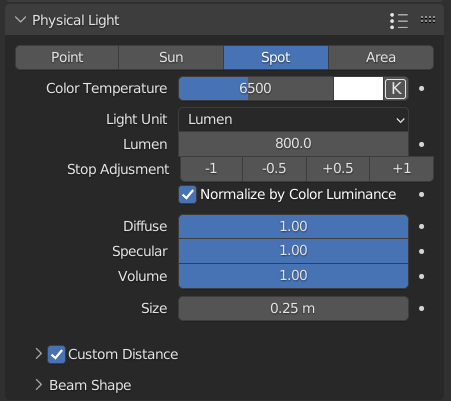Click the animate dot beside Volume
This screenshot has width=451, height=401.
pos(422,276)
